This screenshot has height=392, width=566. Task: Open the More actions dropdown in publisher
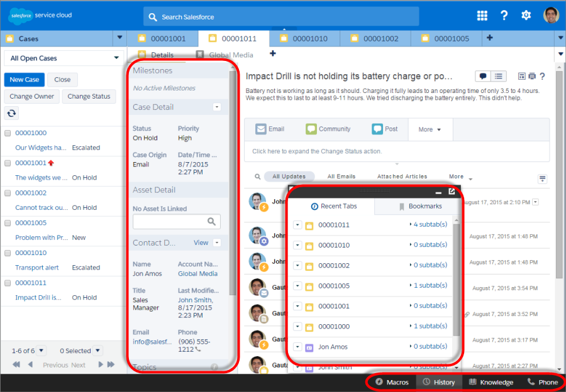(430, 129)
